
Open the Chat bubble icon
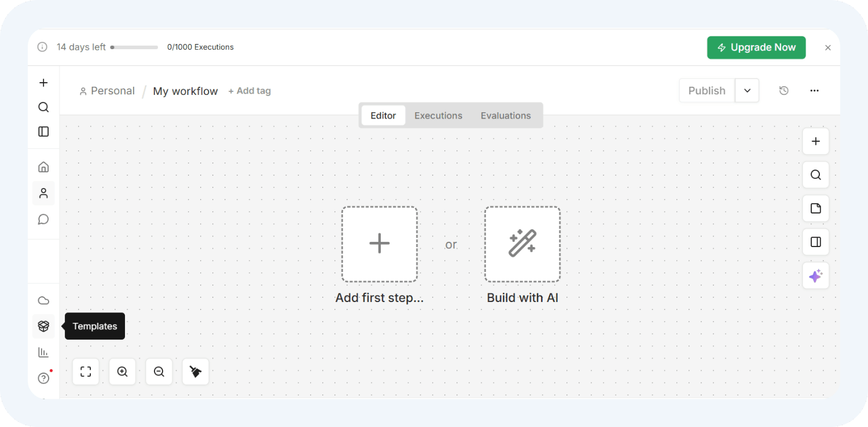(43, 219)
